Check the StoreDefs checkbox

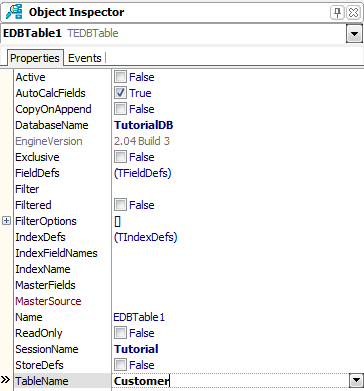pyautogui.click(x=120, y=365)
